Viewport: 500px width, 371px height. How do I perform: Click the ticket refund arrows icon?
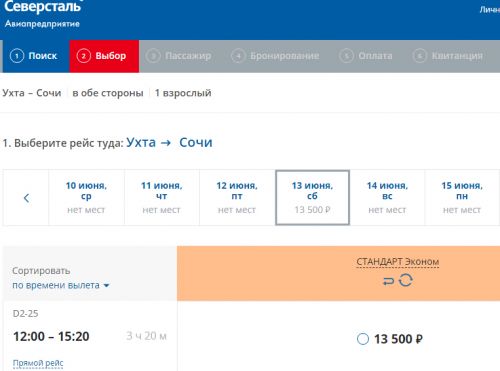pyautogui.click(x=388, y=281)
